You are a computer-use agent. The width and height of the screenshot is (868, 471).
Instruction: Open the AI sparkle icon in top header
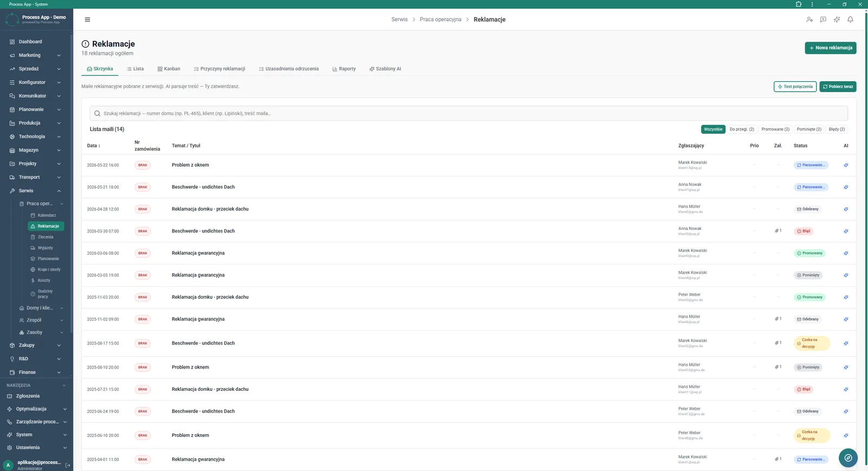(x=837, y=20)
